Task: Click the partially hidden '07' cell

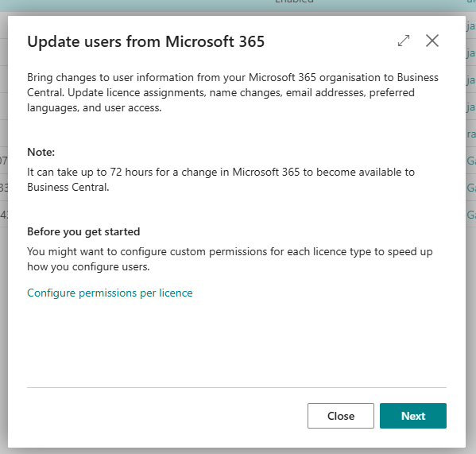Action: pos(4,161)
